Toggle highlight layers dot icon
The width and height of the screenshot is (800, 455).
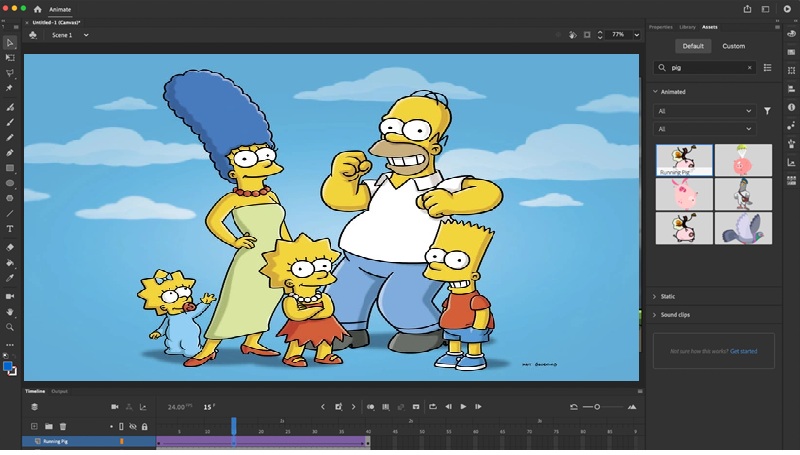tap(111, 426)
